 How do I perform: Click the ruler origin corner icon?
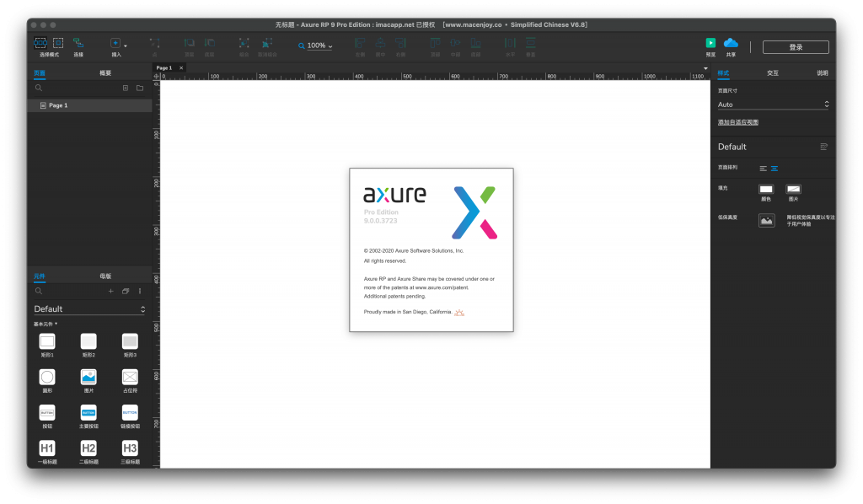[x=156, y=77]
